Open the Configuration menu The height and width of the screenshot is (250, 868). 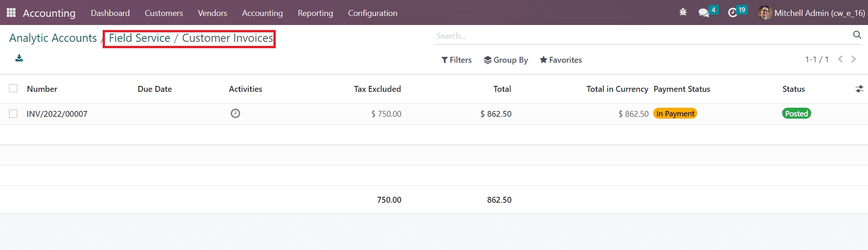pos(372,13)
